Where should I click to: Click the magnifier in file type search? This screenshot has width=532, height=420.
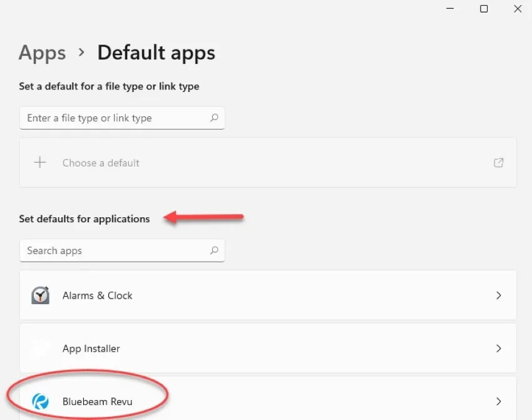[214, 118]
